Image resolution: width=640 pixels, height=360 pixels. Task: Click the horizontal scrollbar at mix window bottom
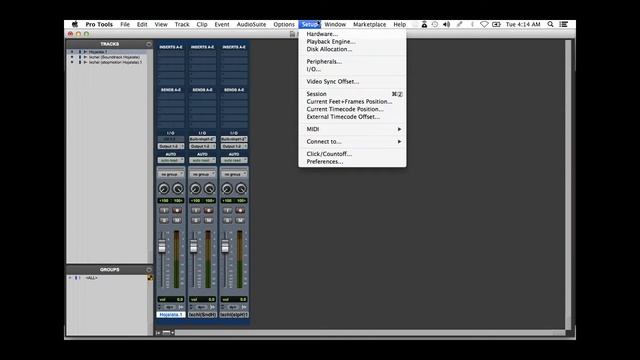pyautogui.click(x=369, y=333)
